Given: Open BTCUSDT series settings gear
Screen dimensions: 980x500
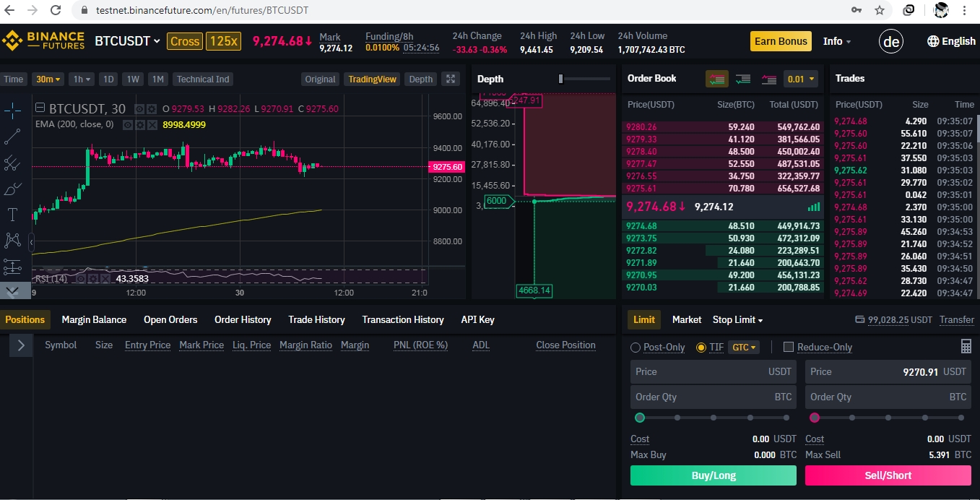Looking at the screenshot, I should 151,109.
